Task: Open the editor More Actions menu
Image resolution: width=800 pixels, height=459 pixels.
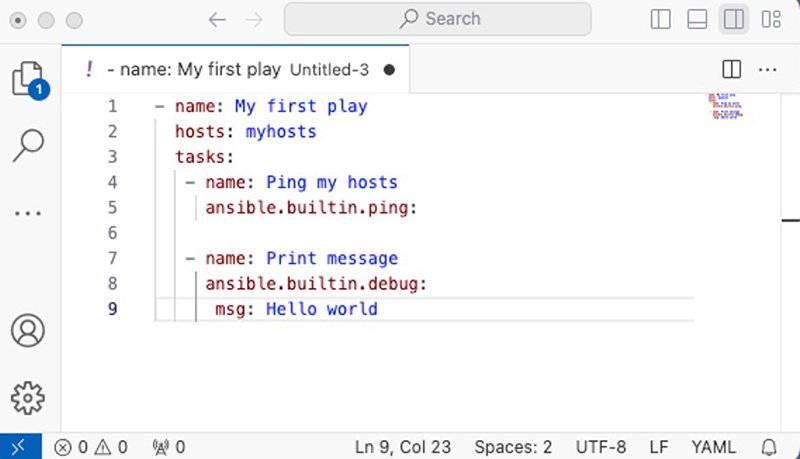Action: click(x=767, y=69)
